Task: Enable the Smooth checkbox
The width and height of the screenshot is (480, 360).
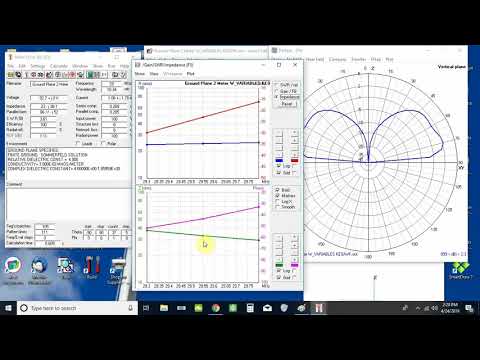Action: point(277,207)
